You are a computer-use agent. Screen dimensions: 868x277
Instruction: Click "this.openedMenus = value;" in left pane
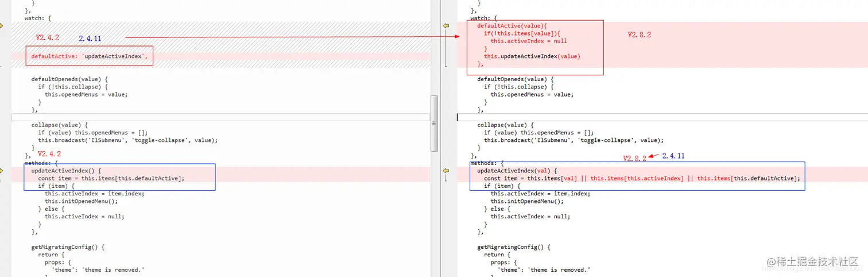pyautogui.click(x=86, y=94)
